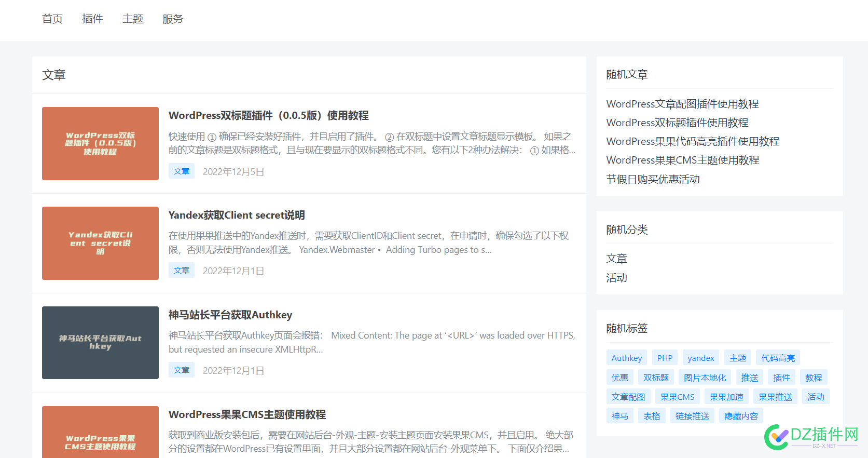This screenshot has height=458, width=868.
Task: Click the 优惠 tag
Action: coord(619,378)
